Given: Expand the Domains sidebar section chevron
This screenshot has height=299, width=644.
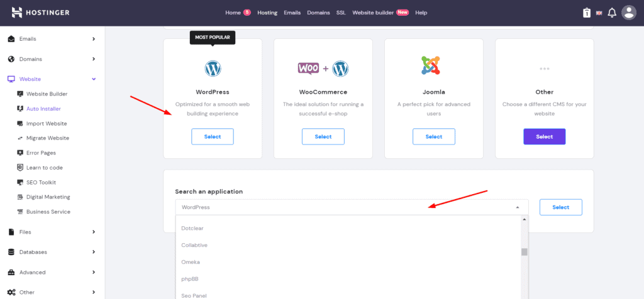Looking at the screenshot, I should (x=94, y=59).
